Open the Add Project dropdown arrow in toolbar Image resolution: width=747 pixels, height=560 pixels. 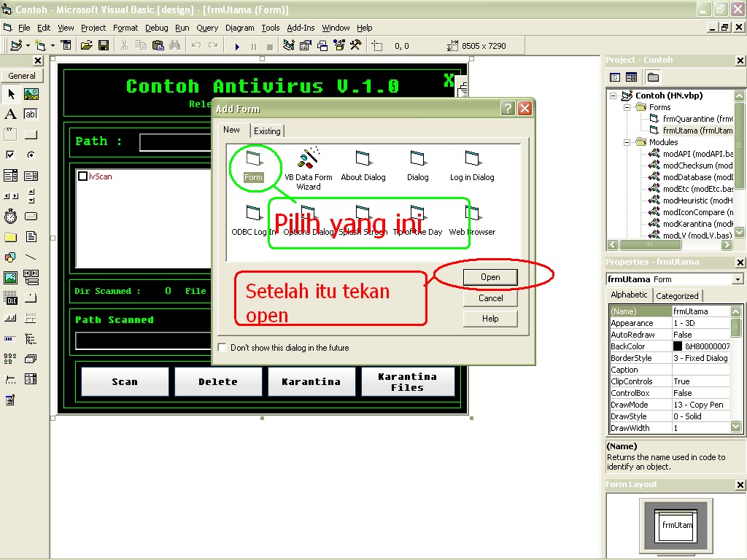click(28, 46)
